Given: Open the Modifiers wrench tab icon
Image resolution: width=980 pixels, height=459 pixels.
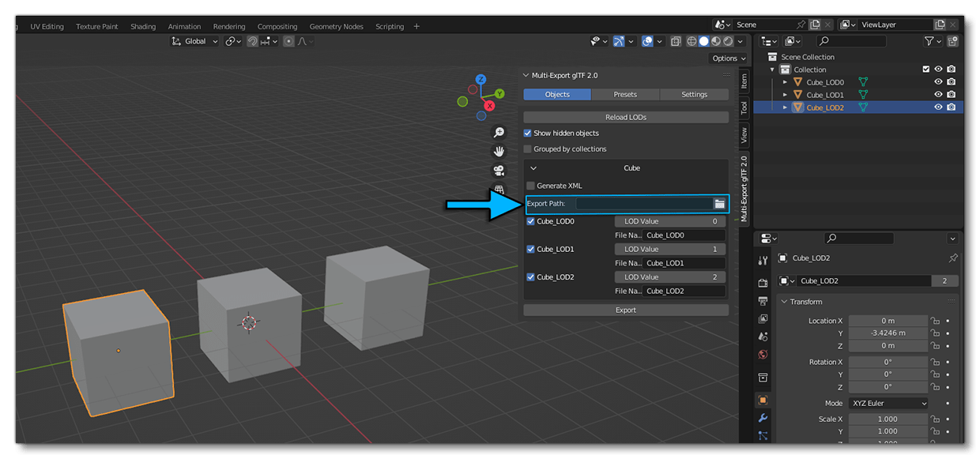Looking at the screenshot, I should tap(763, 418).
